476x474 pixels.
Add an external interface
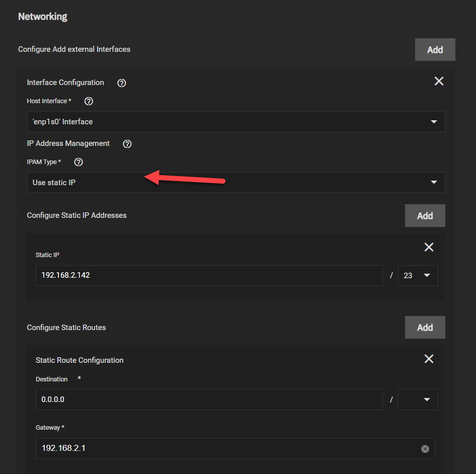pos(435,49)
